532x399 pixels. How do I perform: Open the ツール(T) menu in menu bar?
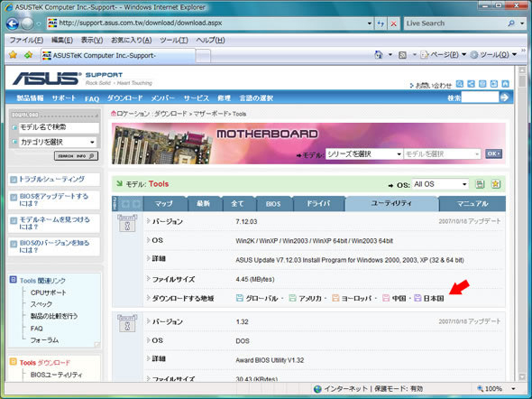[x=174, y=40]
